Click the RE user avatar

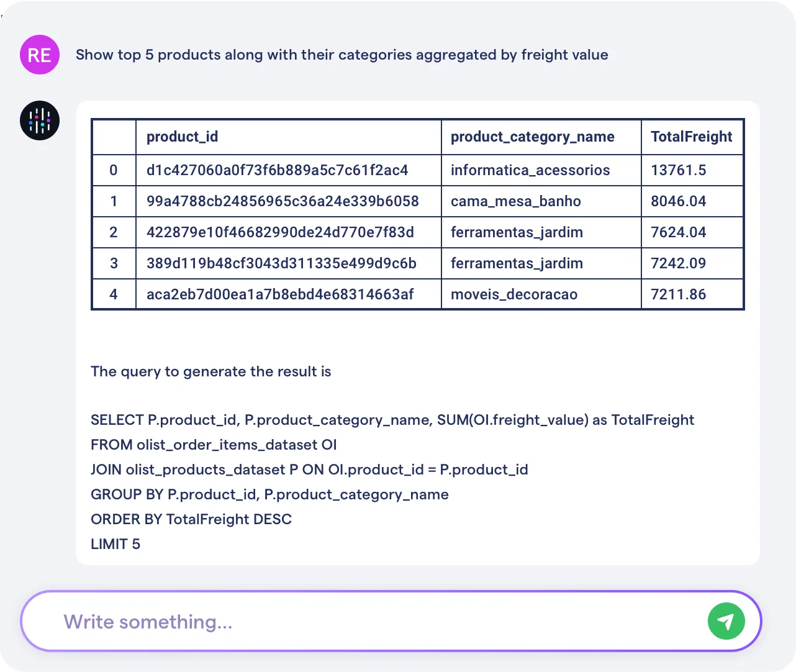click(40, 55)
